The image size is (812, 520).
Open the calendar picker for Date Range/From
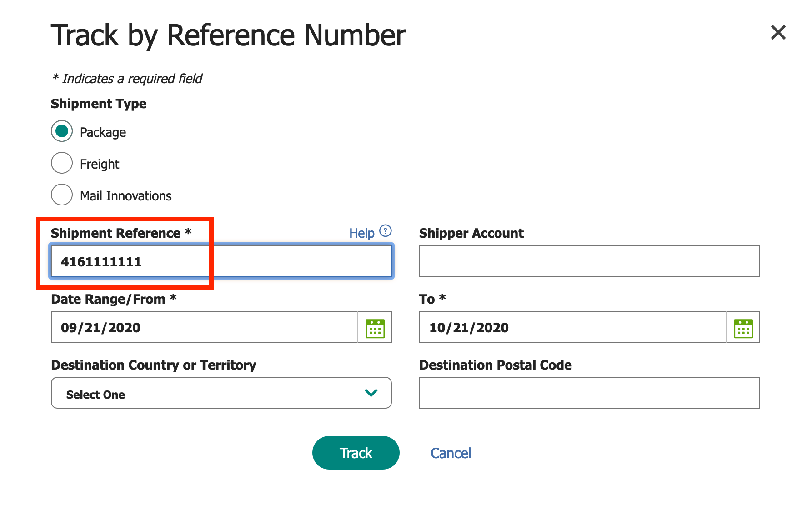coord(375,328)
